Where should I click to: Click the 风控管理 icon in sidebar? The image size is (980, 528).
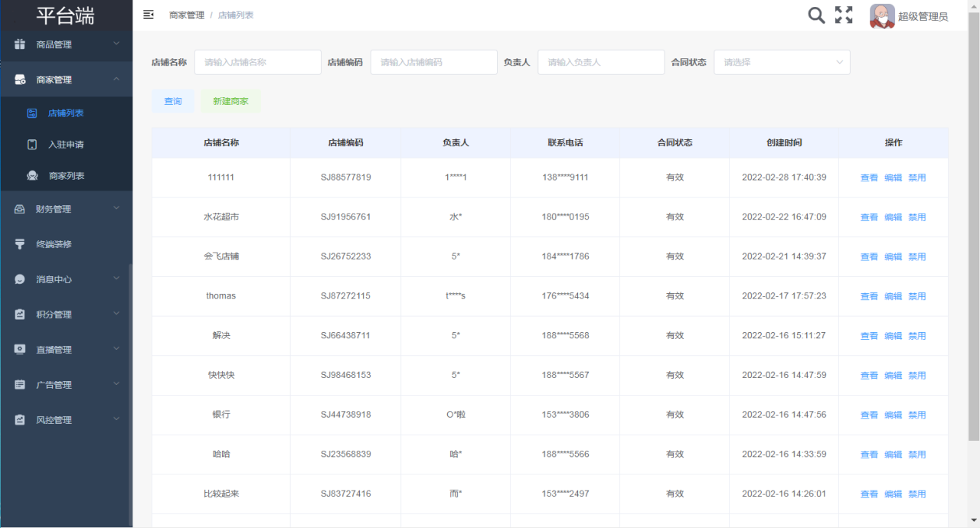tap(20, 420)
